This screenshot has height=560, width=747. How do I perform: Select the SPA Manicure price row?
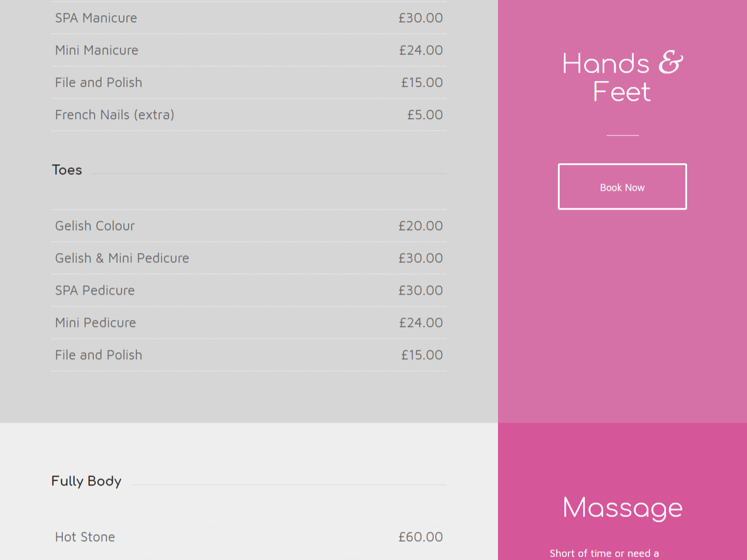tap(249, 18)
